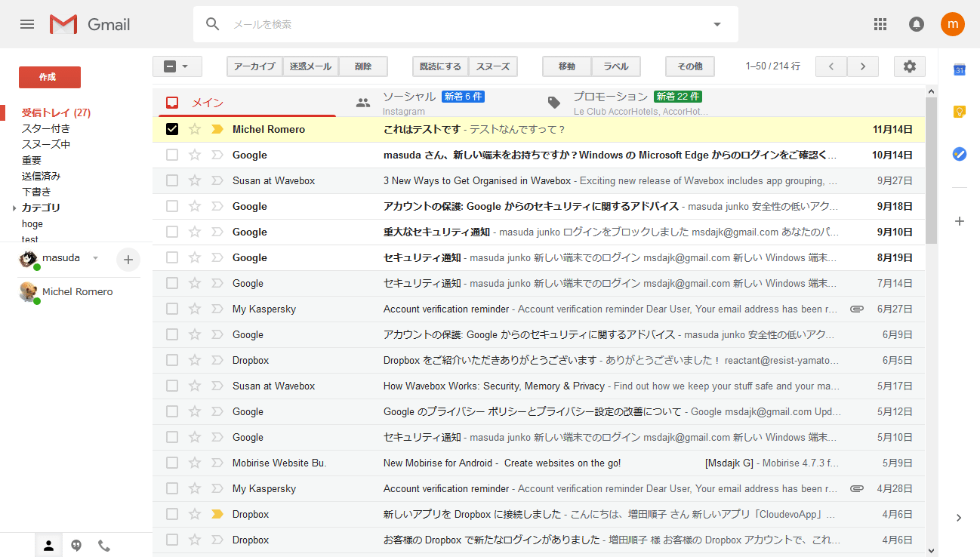Open the その他 more actions menu
Screen dimensions: 980x557
click(690, 66)
